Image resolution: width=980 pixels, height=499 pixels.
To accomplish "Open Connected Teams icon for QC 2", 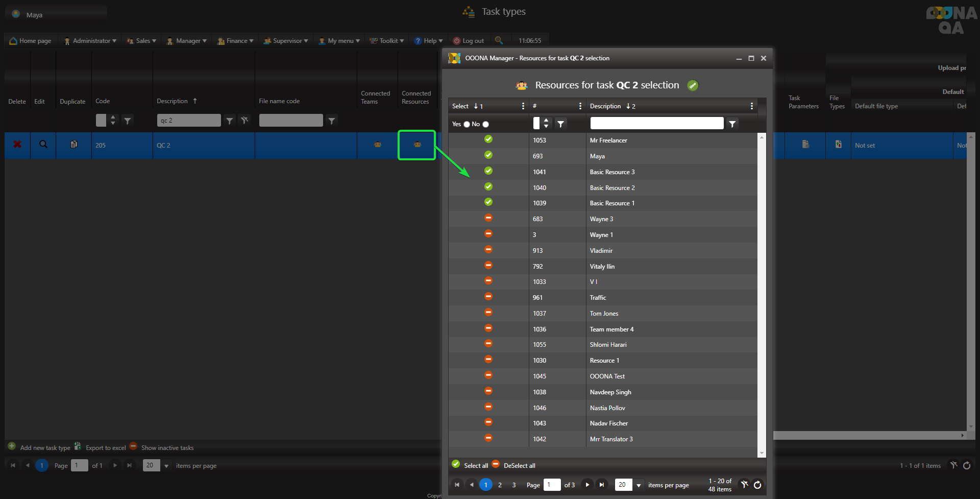I will click(x=378, y=145).
